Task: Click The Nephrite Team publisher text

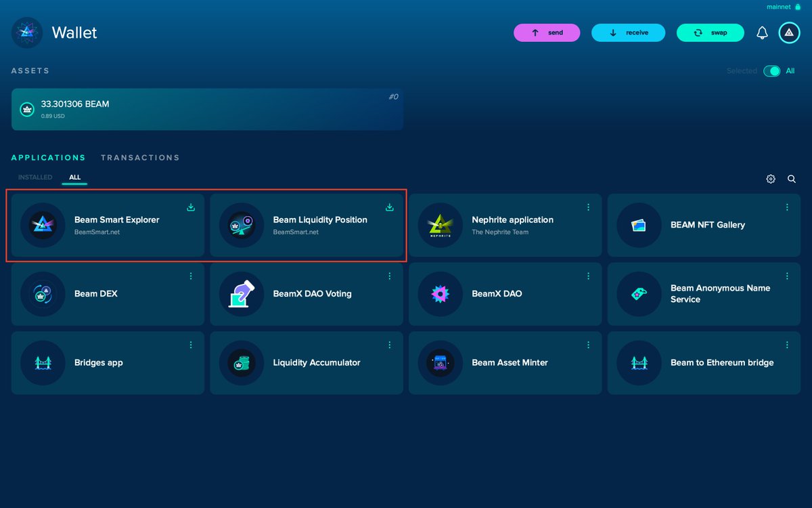Action: (x=500, y=232)
